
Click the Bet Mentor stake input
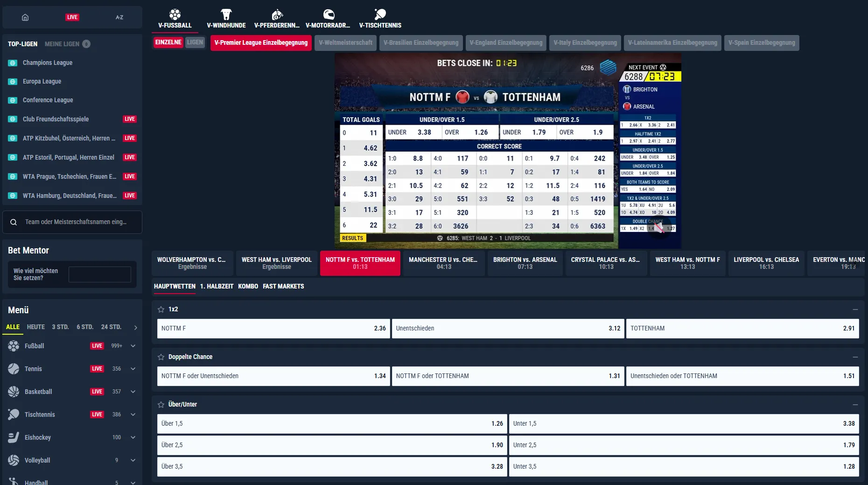[100, 274]
